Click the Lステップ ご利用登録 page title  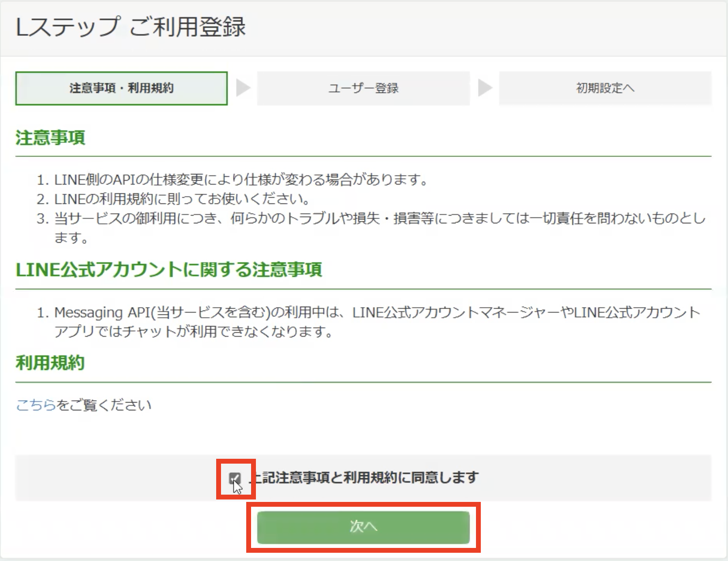tap(131, 27)
